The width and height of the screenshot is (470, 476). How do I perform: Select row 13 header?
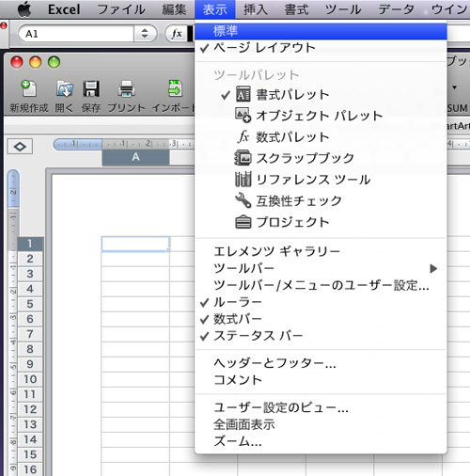tap(30, 424)
